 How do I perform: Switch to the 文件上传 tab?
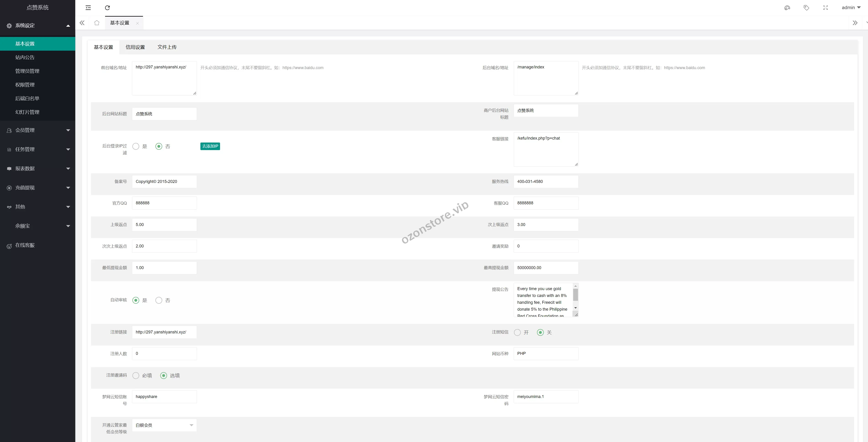[167, 47]
